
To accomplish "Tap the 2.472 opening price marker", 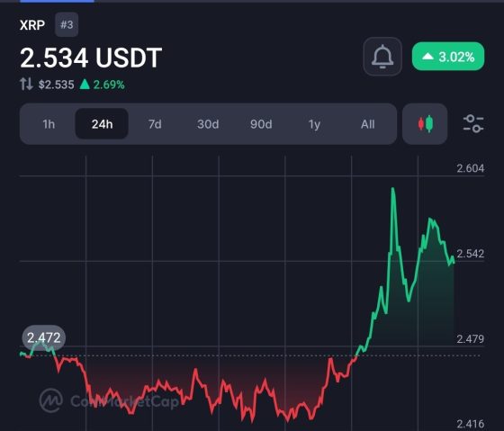I will click(44, 337).
